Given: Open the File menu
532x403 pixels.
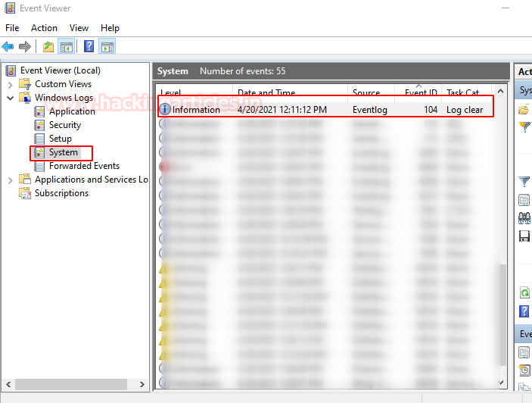Looking at the screenshot, I should pos(12,28).
